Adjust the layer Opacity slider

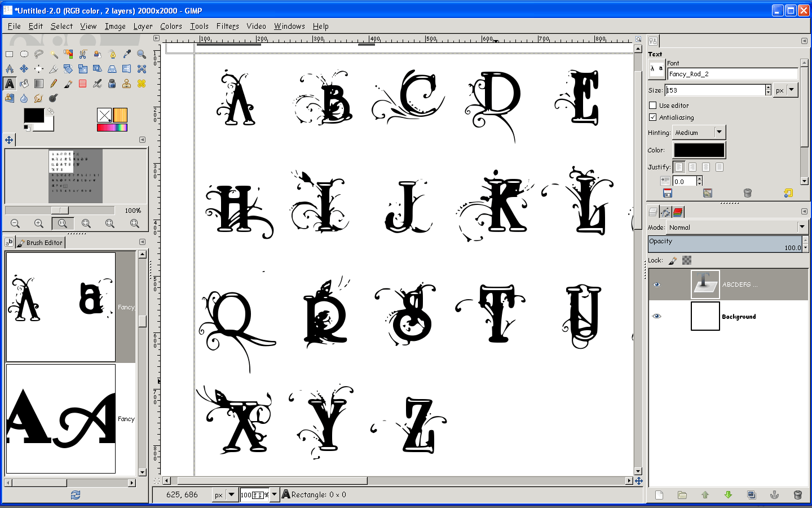click(x=725, y=244)
